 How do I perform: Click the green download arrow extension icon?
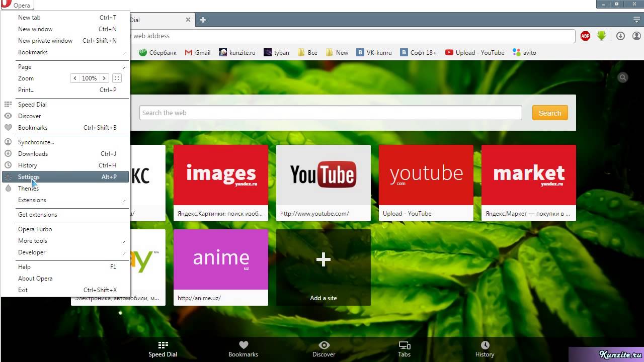(601, 36)
